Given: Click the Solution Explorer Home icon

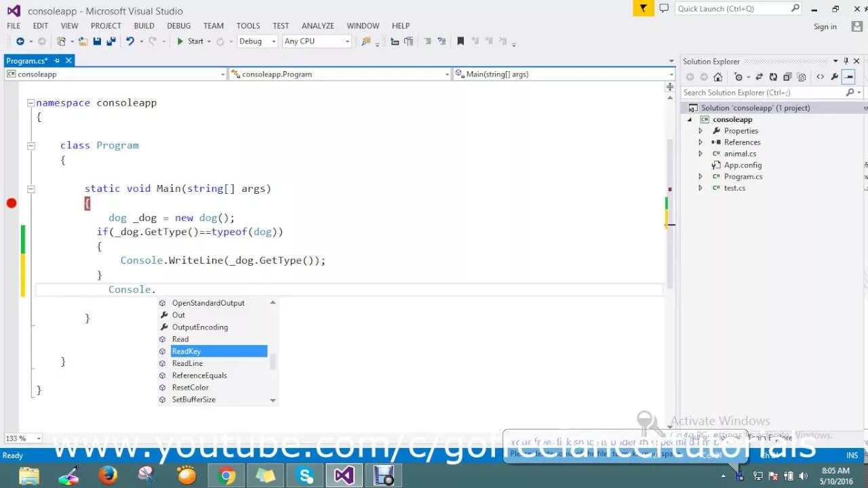Looking at the screenshot, I should coord(718,77).
